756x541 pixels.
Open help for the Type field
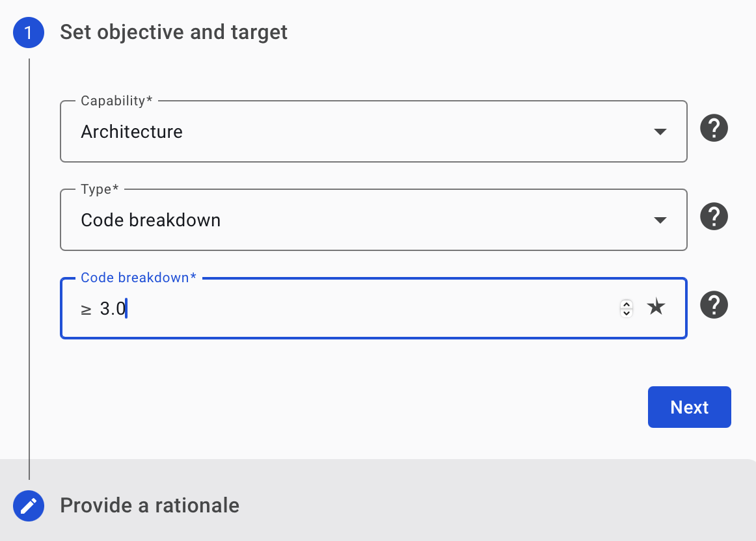coord(714,217)
